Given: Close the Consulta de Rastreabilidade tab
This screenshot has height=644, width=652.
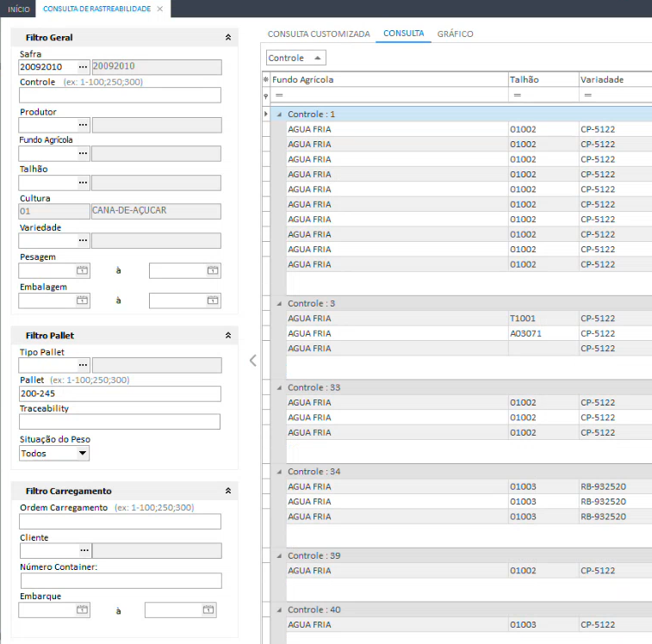Looking at the screenshot, I should pos(160,9).
